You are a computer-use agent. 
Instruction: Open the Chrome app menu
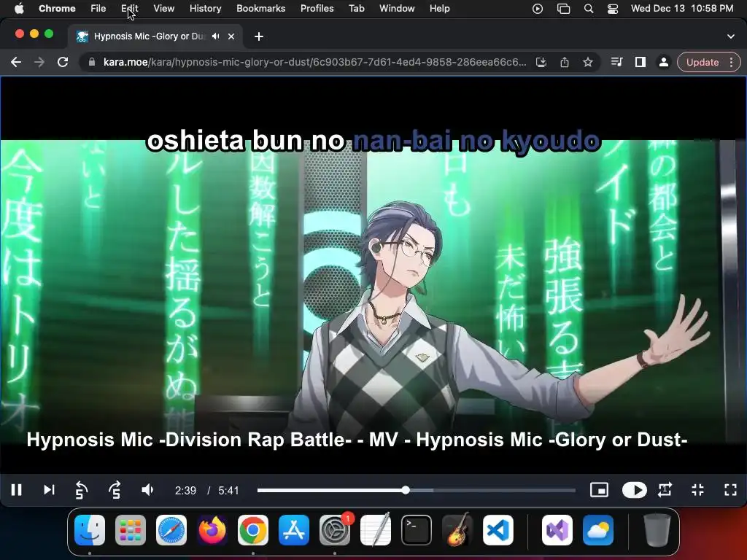[x=57, y=9]
